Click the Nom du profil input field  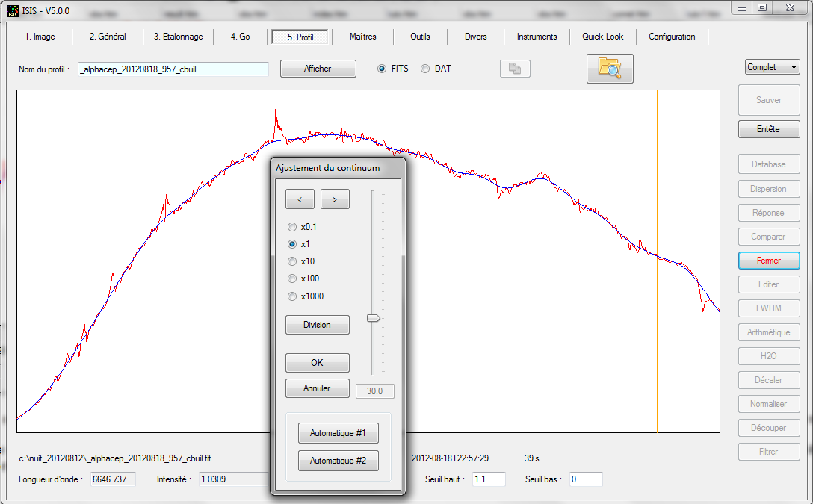pos(173,69)
